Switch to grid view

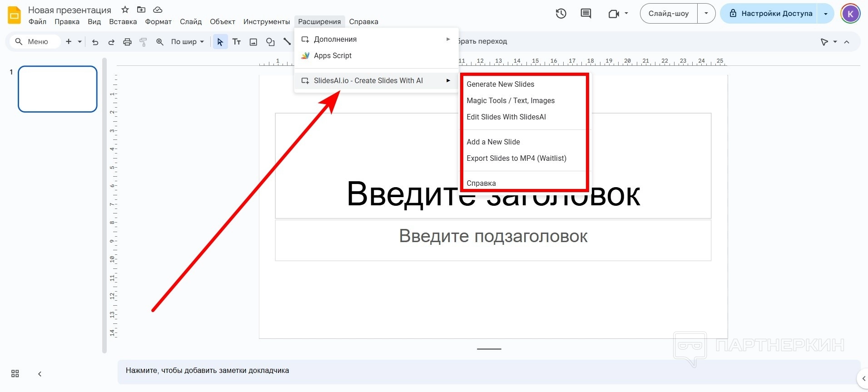point(15,374)
